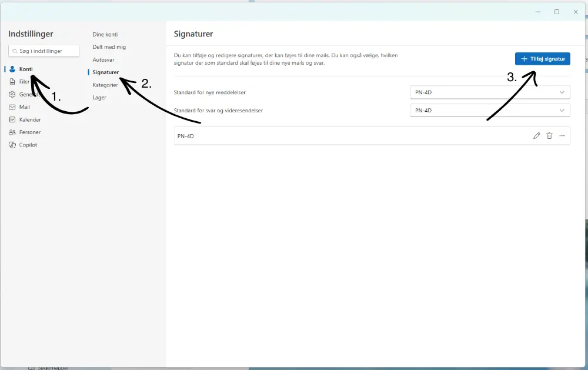
Task: Click the Konti person icon in sidebar
Action: (12, 69)
